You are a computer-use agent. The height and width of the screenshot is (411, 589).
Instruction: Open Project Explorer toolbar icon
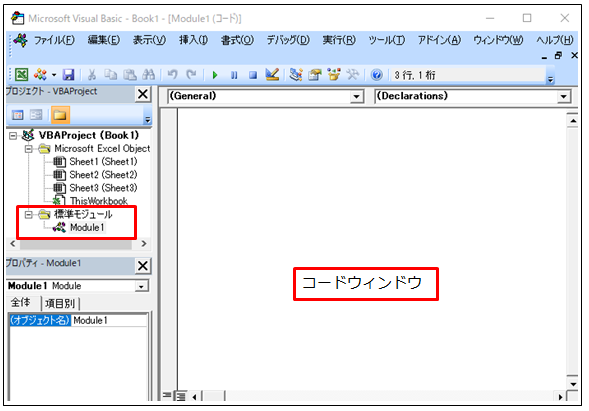tap(296, 74)
